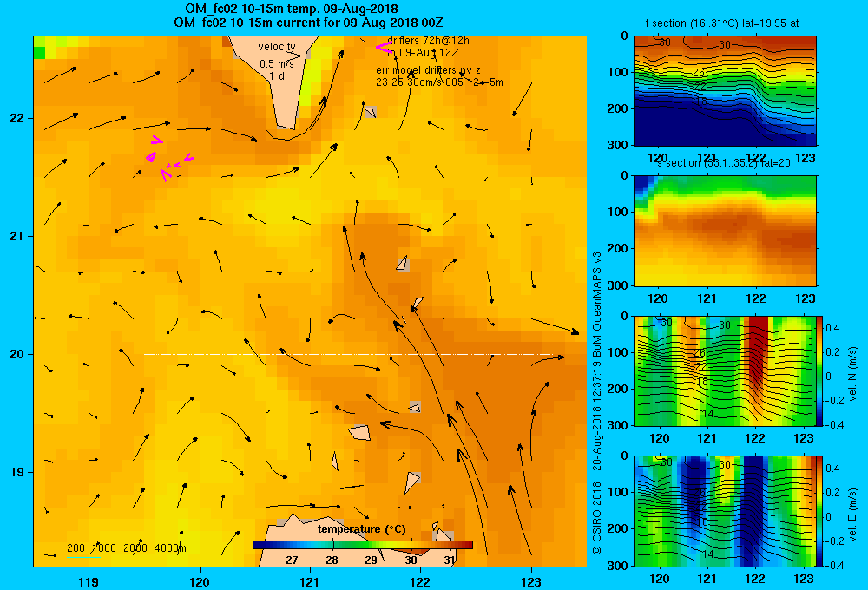868x590 pixels.
Task: Click vertical timestamp '20-Aug-2018 12:37:19'
Action: pos(597,416)
